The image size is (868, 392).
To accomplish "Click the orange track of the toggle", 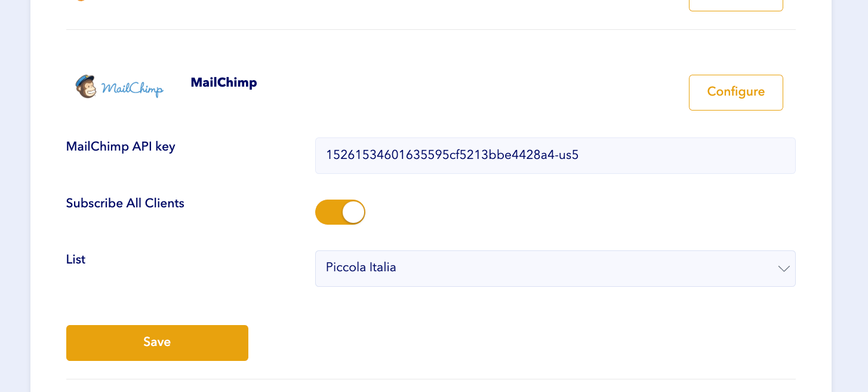I will [328, 212].
